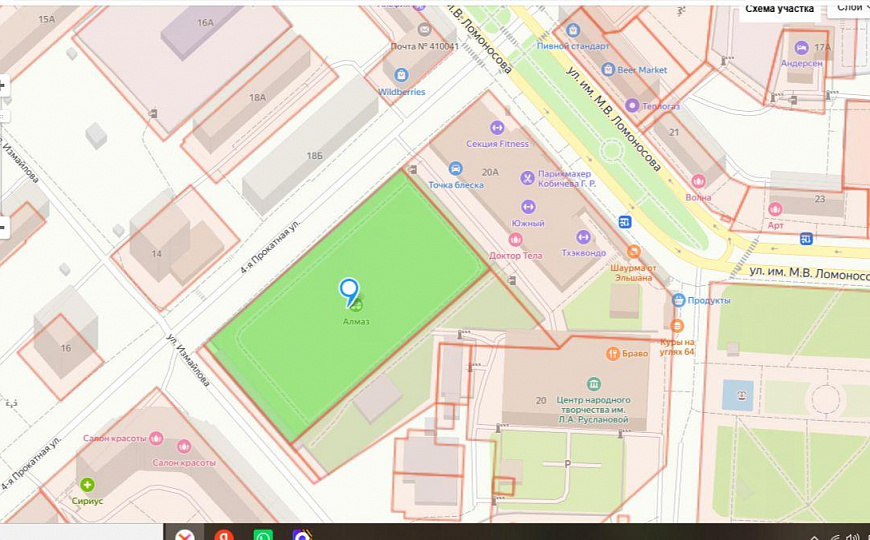The image size is (870, 540).
Task: Click the parking P symbol near building 20
Action: 568,464
